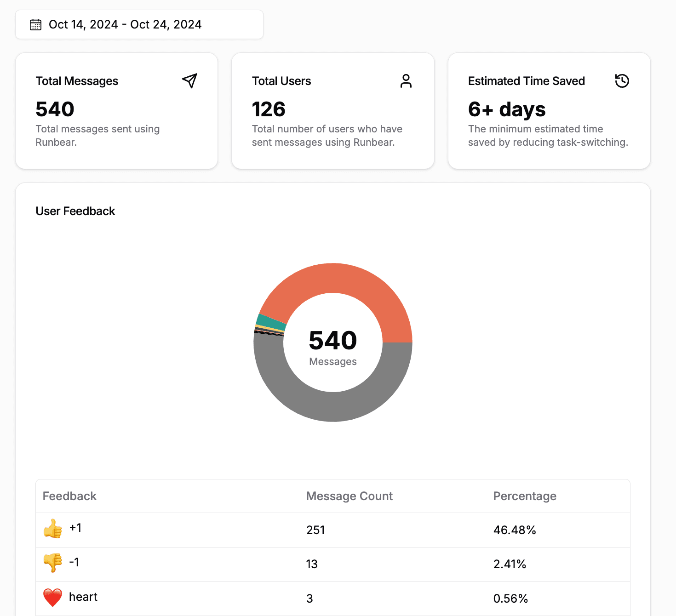Screen dimensions: 676x616
Task: Select the 13 message count for -1 feedback
Action: click(312, 564)
